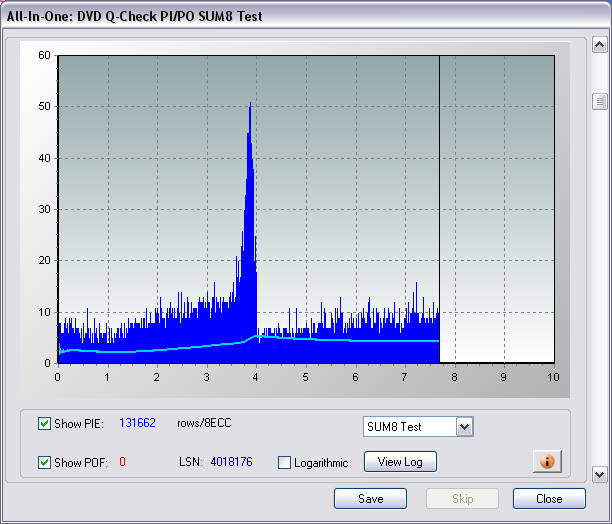The height and width of the screenshot is (524, 612).
Task: Enable the Logarithmic scale checkbox
Action: point(284,462)
